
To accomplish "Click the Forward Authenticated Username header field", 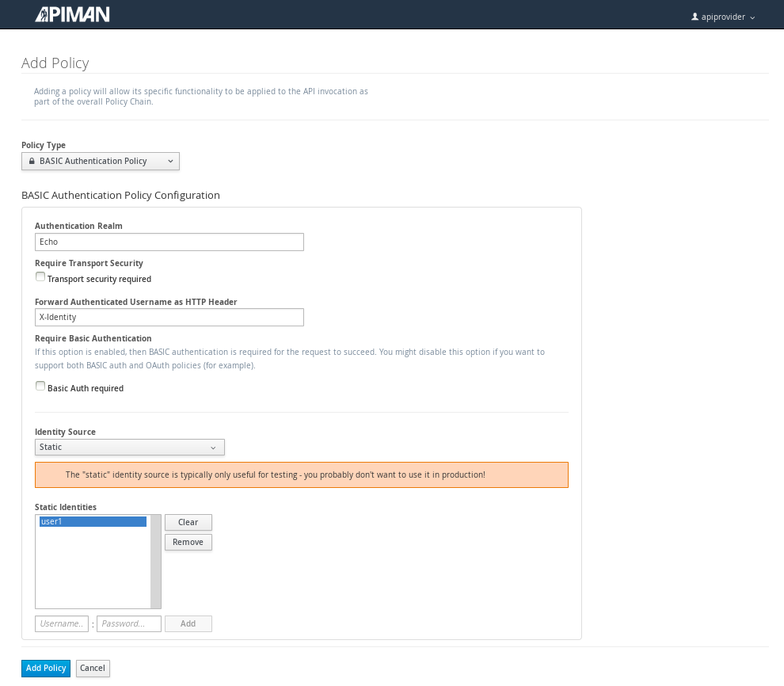I will pyautogui.click(x=169, y=317).
